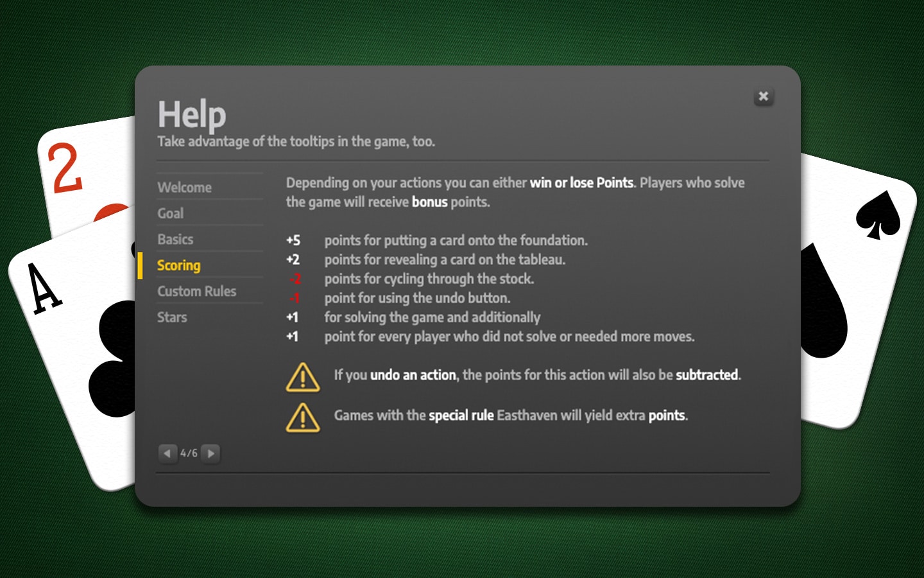The width and height of the screenshot is (924, 578).
Task: Switch to the Goal help section
Action: coord(171,213)
